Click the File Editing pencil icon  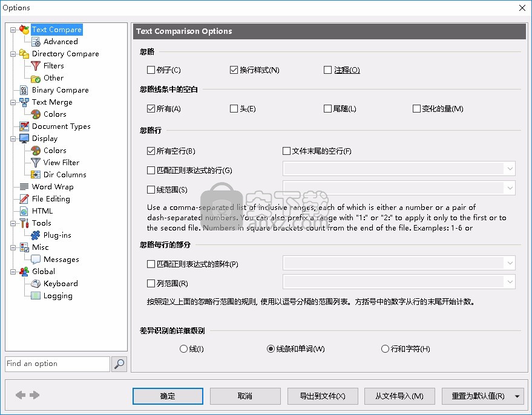[24, 199]
